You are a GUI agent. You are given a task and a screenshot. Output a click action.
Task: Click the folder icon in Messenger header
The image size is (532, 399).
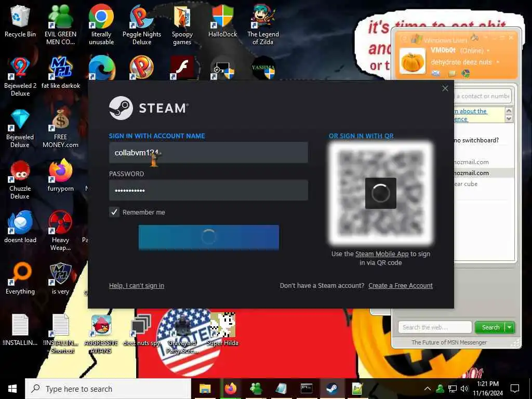pyautogui.click(x=452, y=73)
